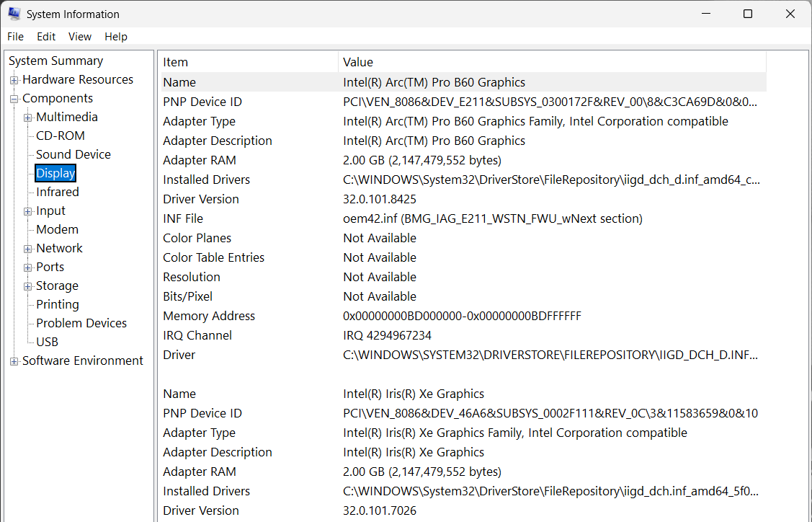Expand the Network node
Image resolution: width=812 pixels, height=522 pixels.
28,249
